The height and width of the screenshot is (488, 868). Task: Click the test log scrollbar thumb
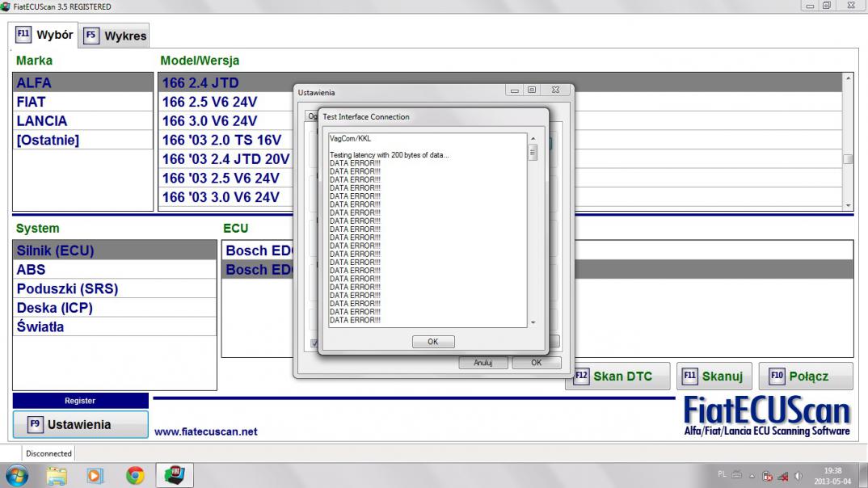(x=533, y=152)
